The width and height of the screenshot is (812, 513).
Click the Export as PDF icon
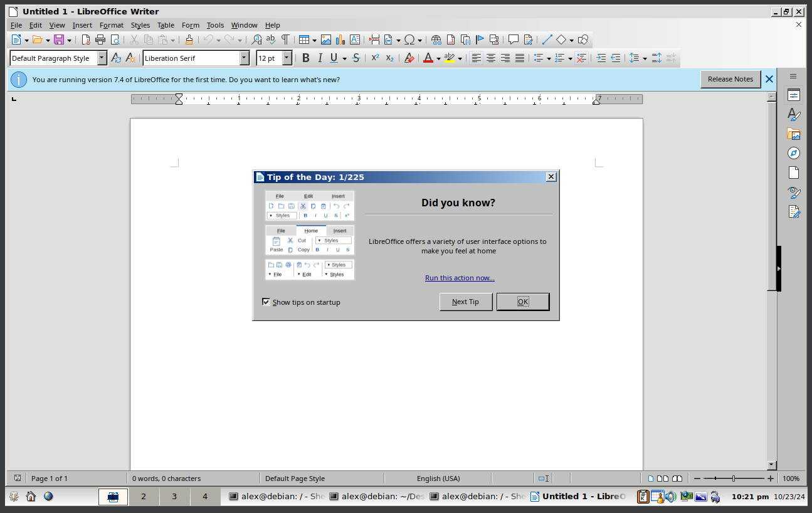tap(86, 40)
